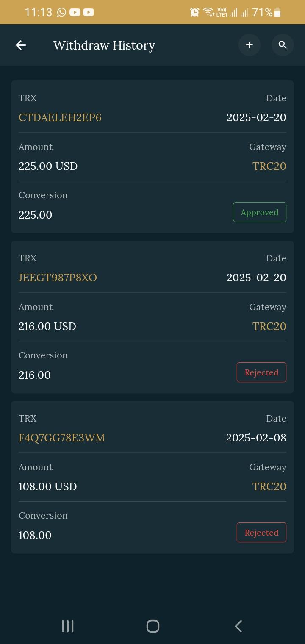Click Rejected badge on the 216.00 withdrawal
305x644 pixels.
click(261, 372)
